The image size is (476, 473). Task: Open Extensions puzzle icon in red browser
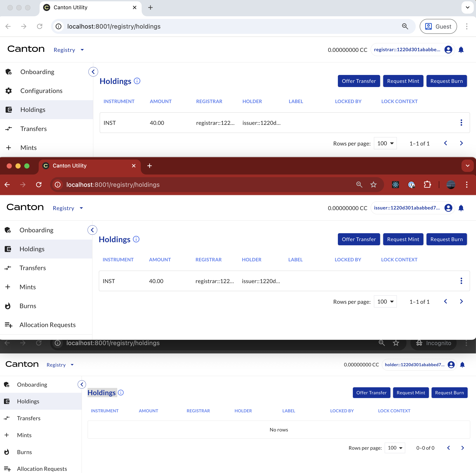tap(427, 185)
